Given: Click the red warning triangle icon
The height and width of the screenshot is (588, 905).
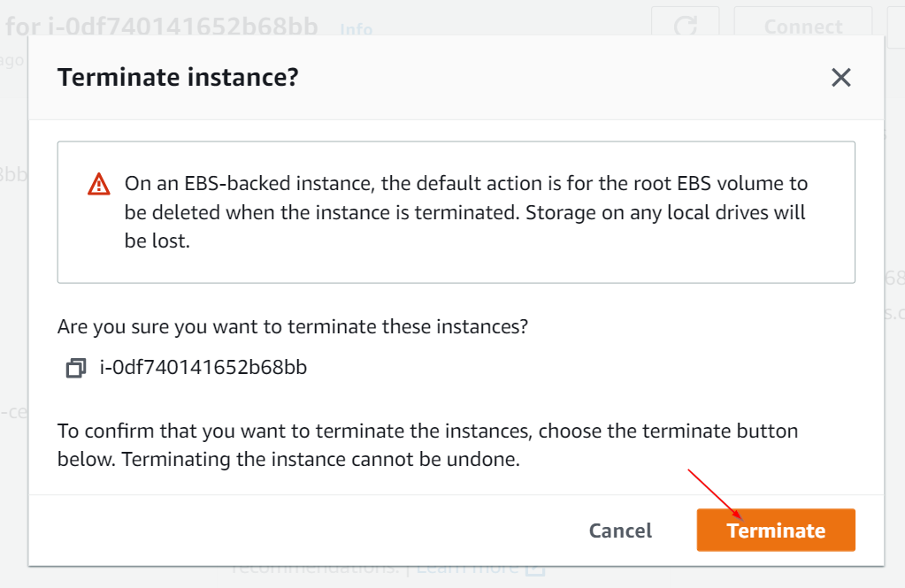Looking at the screenshot, I should [99, 184].
